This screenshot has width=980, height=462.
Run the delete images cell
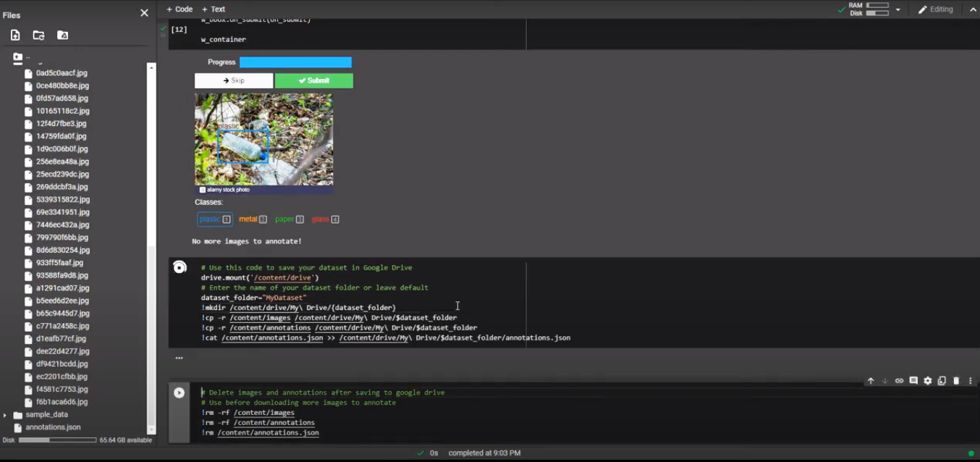pos(179,392)
